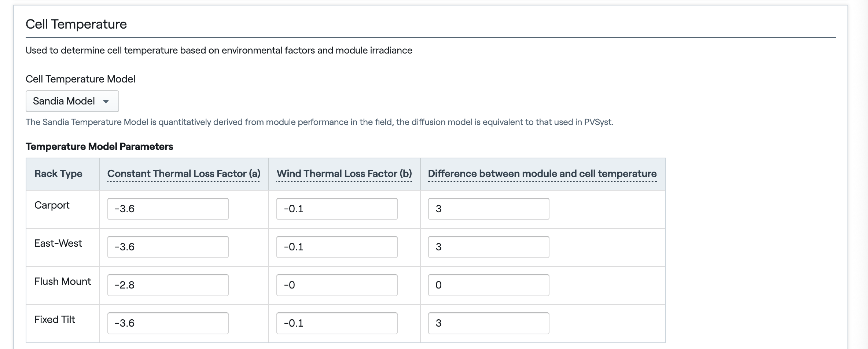Open the Sandia Model dropdown
Viewport: 868px width, 349px height.
point(72,101)
